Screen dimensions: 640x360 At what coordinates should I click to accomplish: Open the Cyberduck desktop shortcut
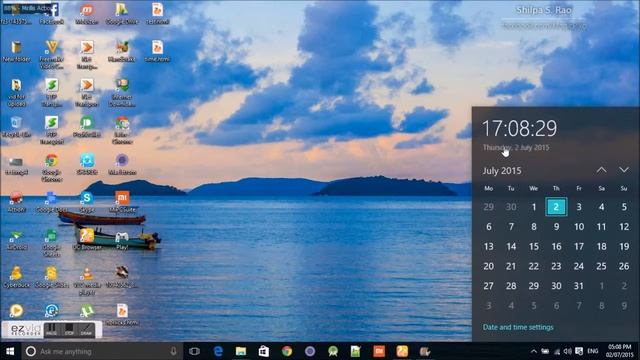(x=16, y=277)
